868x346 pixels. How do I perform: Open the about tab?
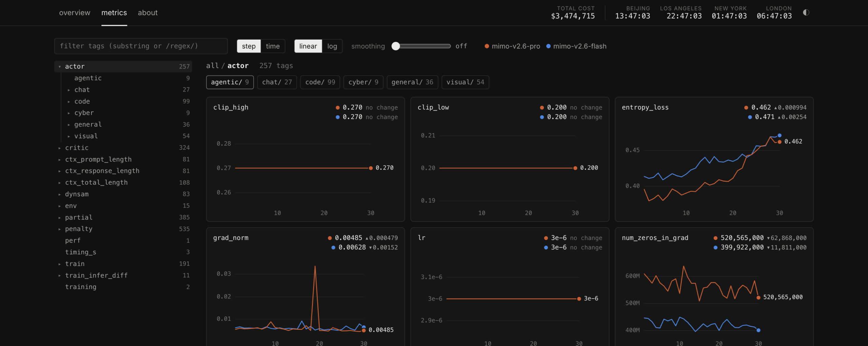click(147, 13)
